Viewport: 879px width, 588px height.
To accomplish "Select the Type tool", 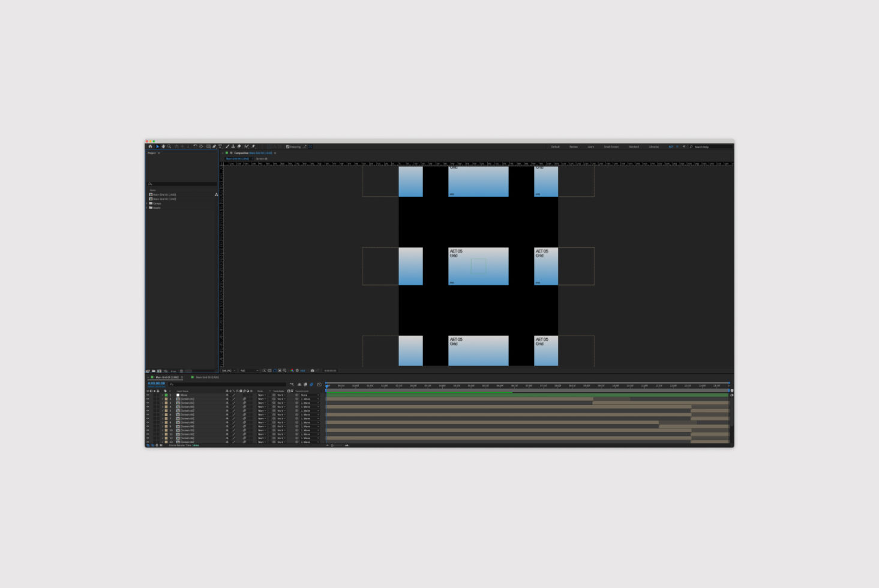I will (220, 146).
